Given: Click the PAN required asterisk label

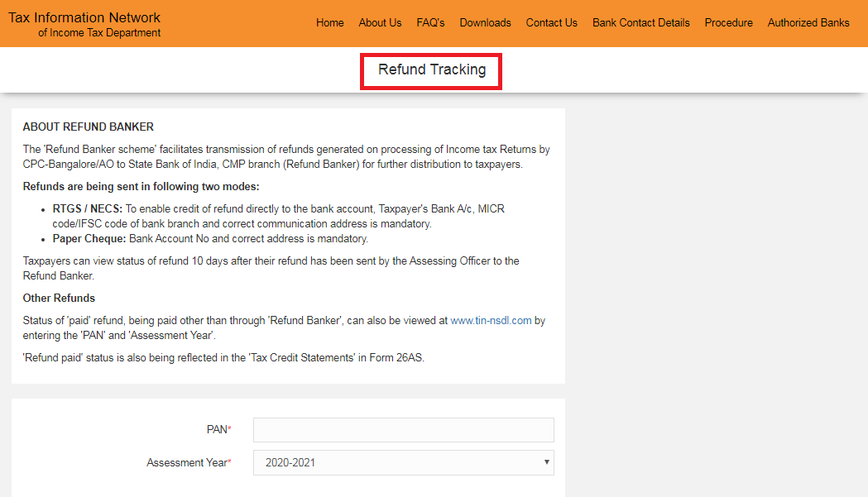Looking at the screenshot, I should [x=218, y=429].
